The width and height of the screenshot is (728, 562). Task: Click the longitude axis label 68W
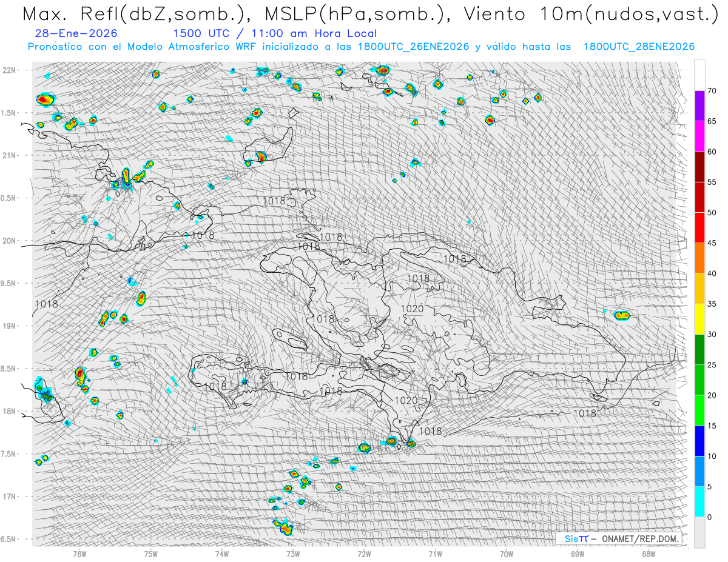[649, 554]
